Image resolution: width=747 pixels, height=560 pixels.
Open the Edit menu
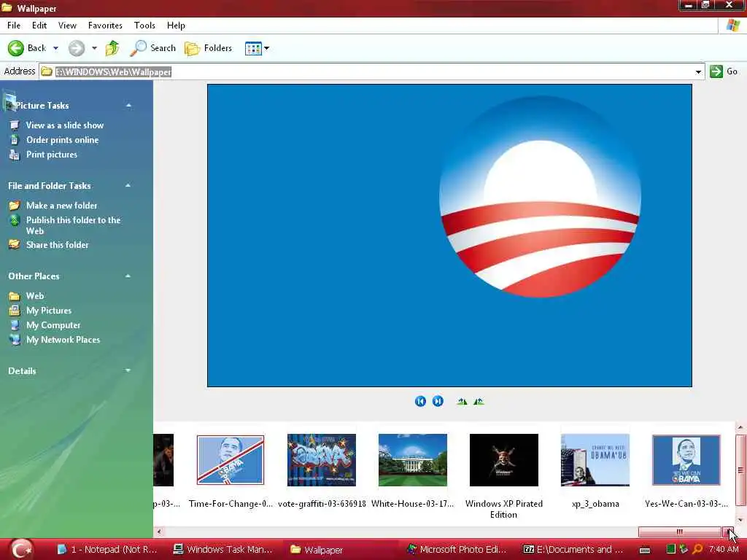pyautogui.click(x=39, y=26)
